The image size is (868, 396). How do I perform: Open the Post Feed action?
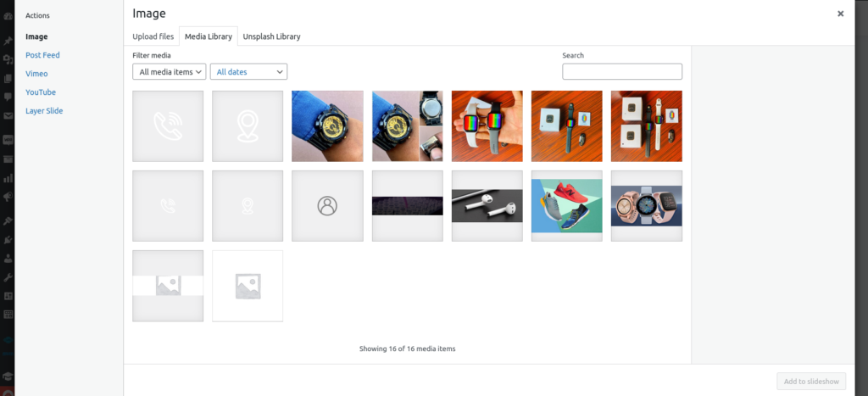coord(42,55)
